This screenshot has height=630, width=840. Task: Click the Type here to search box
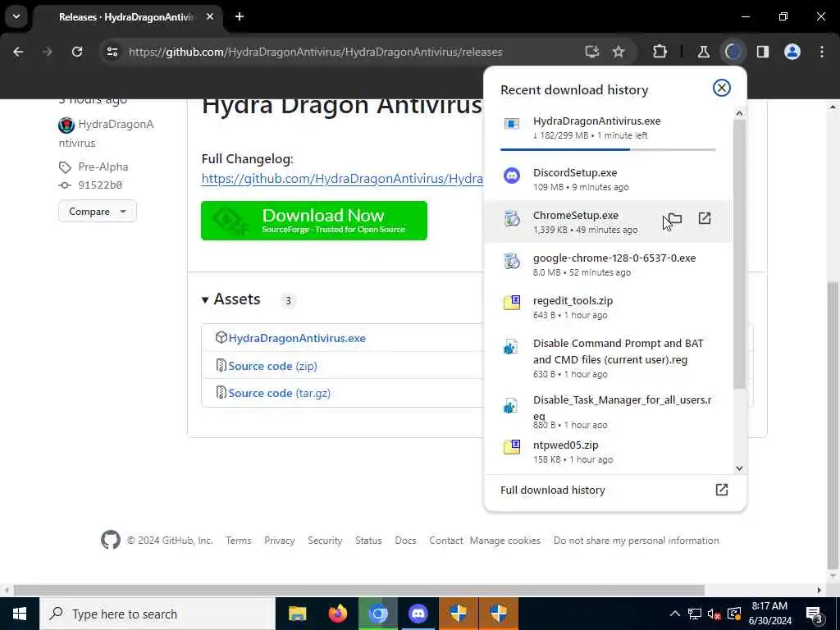pyautogui.click(x=157, y=614)
